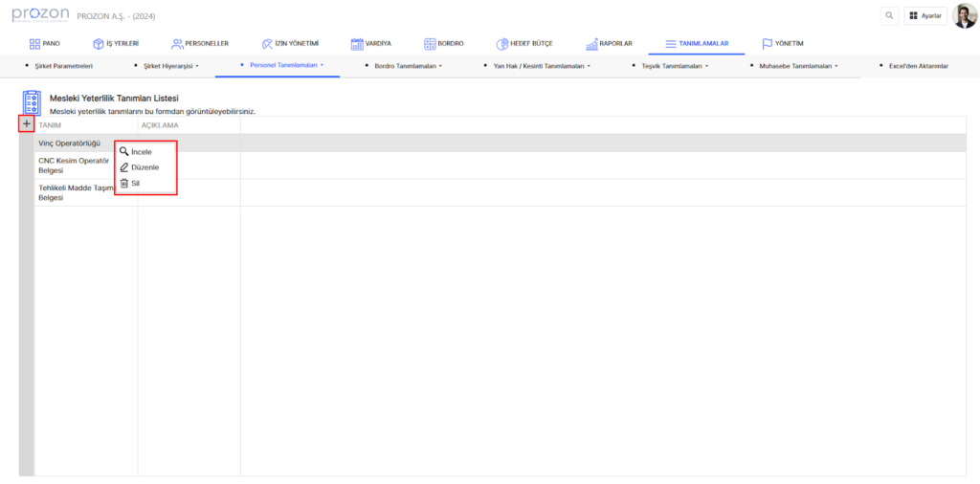The image size is (980, 484).
Task: Click the search magnifier icon in header
Action: click(890, 16)
